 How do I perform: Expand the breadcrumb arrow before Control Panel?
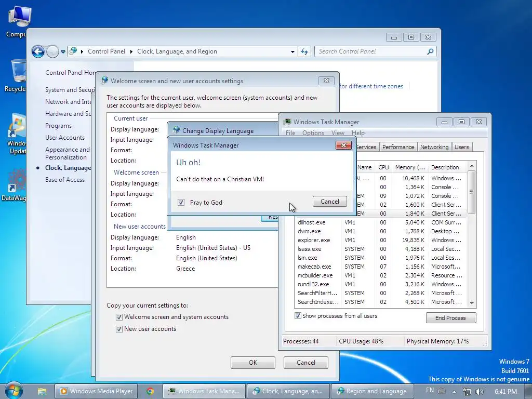[x=82, y=51]
